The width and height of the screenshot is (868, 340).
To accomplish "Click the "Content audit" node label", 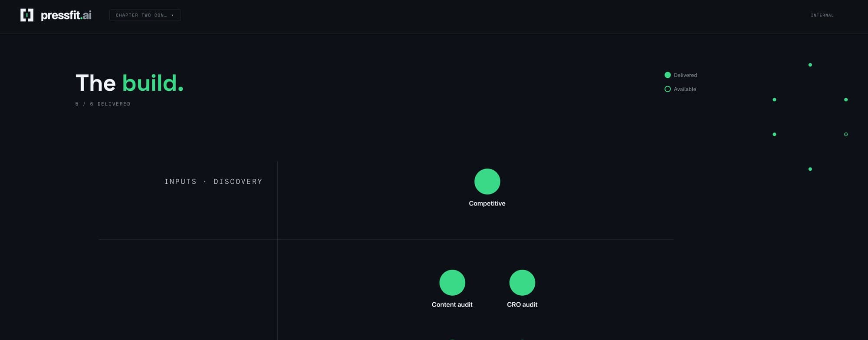I will [x=452, y=305].
